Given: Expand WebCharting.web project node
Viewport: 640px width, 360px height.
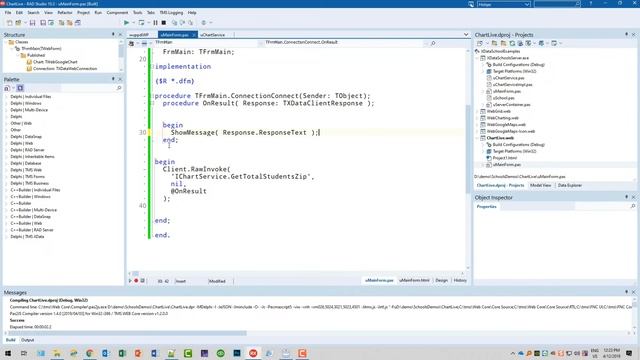Looking at the screenshot, I should point(477,118).
